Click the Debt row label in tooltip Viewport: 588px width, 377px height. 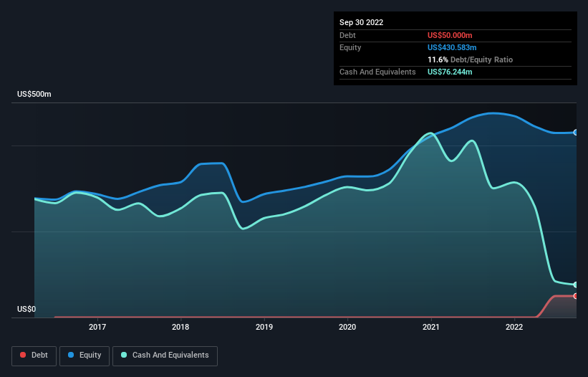click(x=347, y=35)
